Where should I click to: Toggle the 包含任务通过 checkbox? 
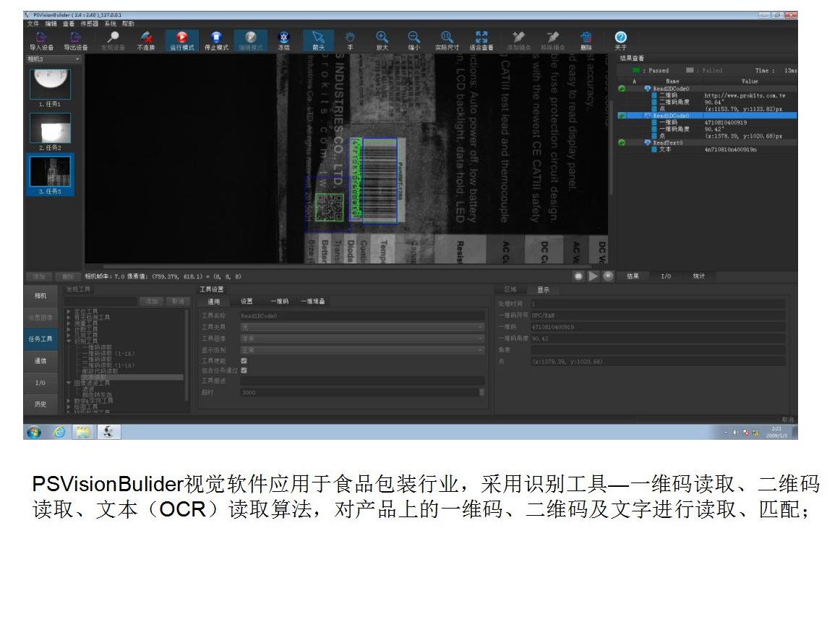pos(244,370)
